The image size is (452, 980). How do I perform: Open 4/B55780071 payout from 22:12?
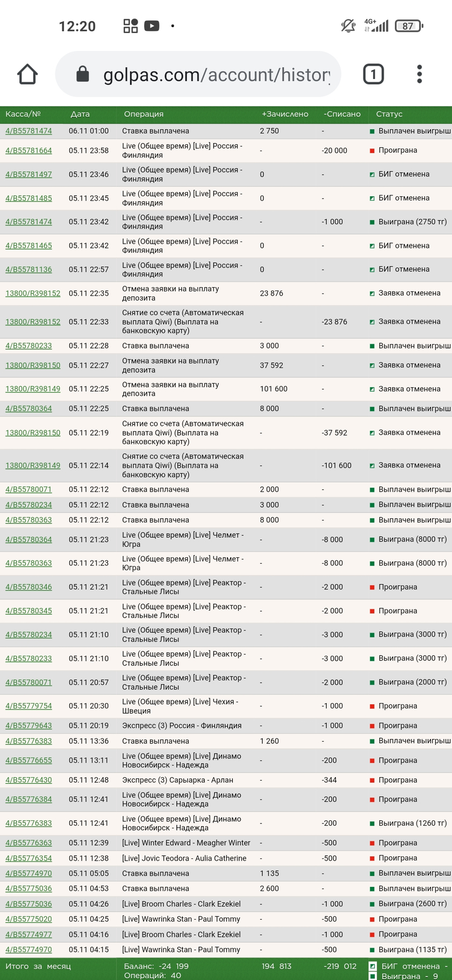(x=28, y=489)
